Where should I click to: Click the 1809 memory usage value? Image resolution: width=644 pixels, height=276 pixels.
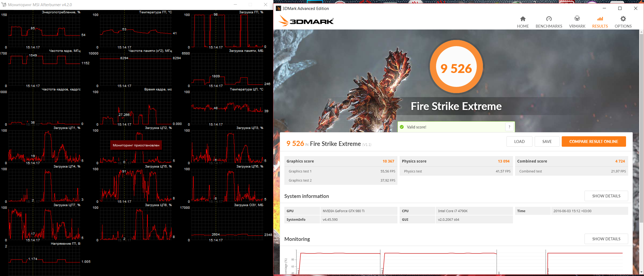(x=216, y=76)
